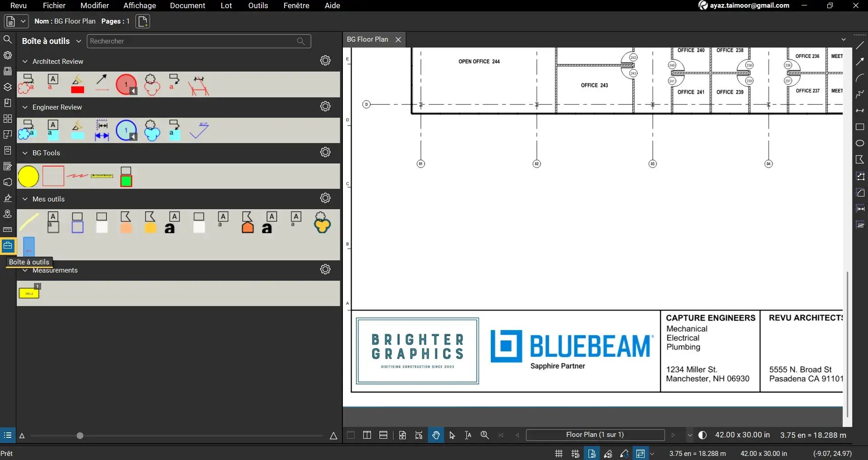
Task: Collapse the Mes outils section
Action: (x=24, y=199)
